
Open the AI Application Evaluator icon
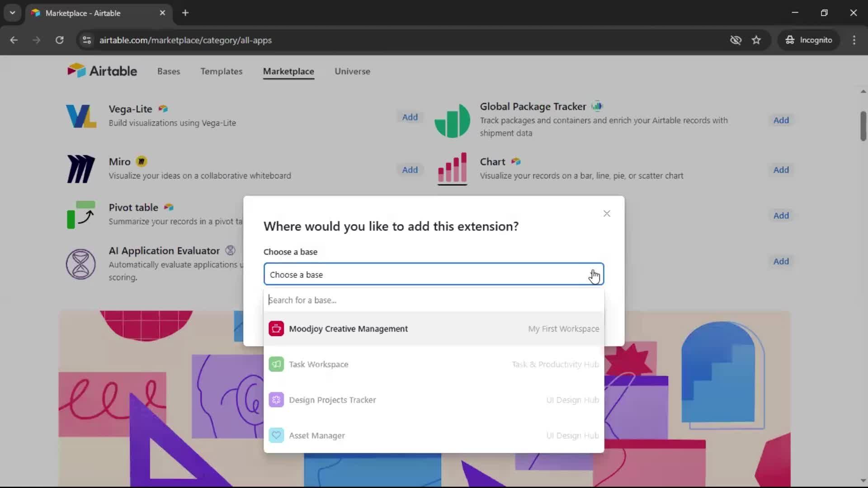(81, 264)
